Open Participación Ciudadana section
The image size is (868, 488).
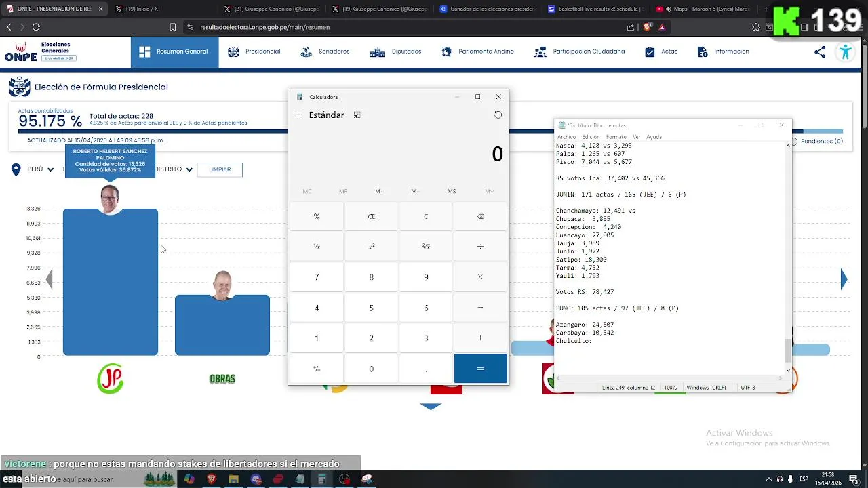[580, 52]
